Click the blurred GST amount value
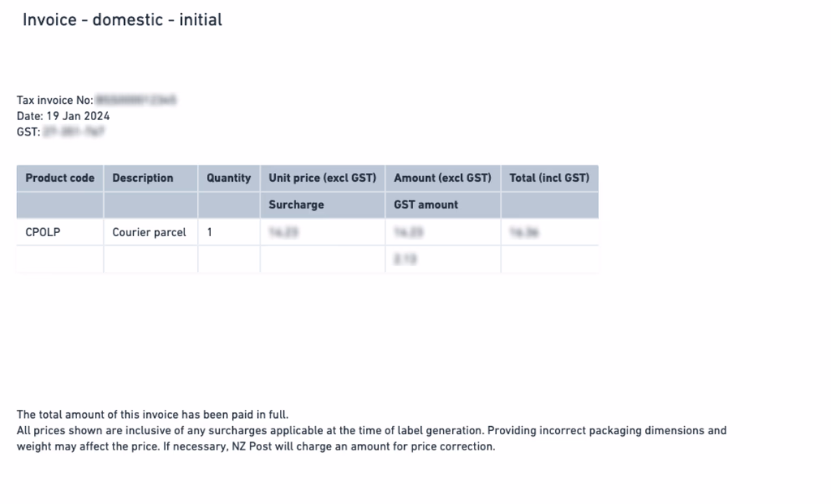This screenshot has height=504, width=831. coord(406,259)
